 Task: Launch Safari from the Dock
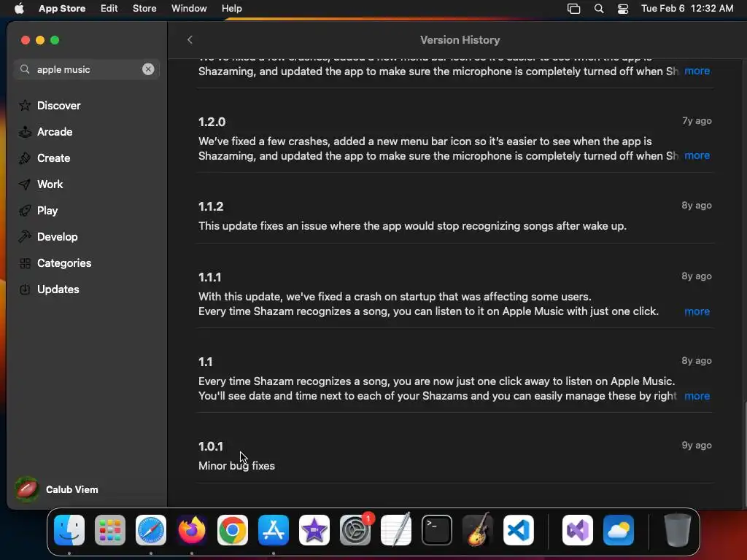click(151, 530)
